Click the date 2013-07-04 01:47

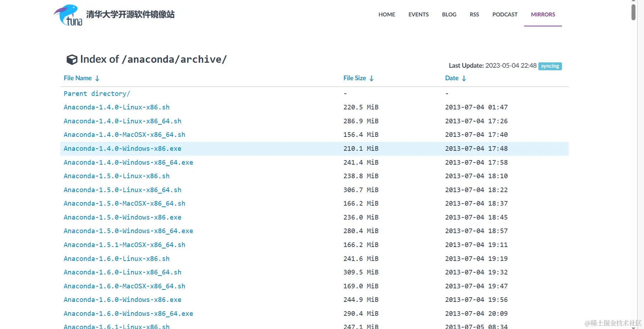[x=476, y=107]
